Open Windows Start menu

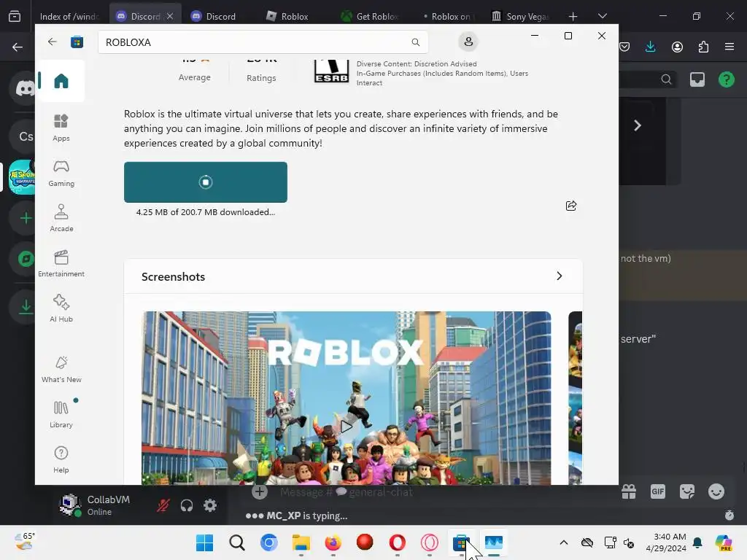(x=204, y=542)
